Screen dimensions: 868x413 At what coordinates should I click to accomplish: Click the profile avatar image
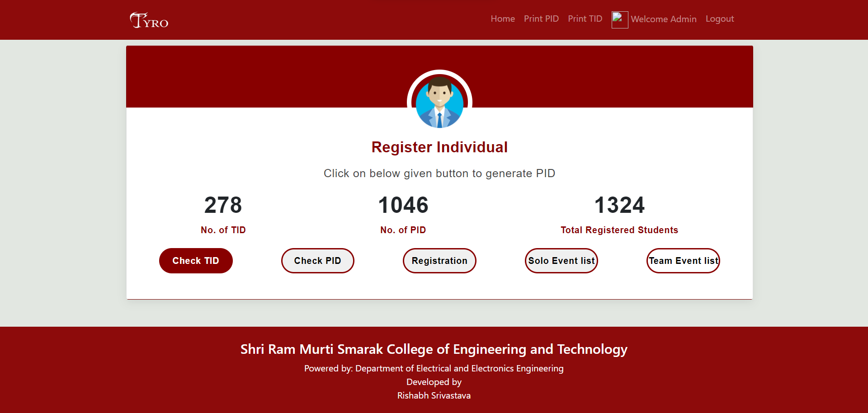[x=439, y=101]
